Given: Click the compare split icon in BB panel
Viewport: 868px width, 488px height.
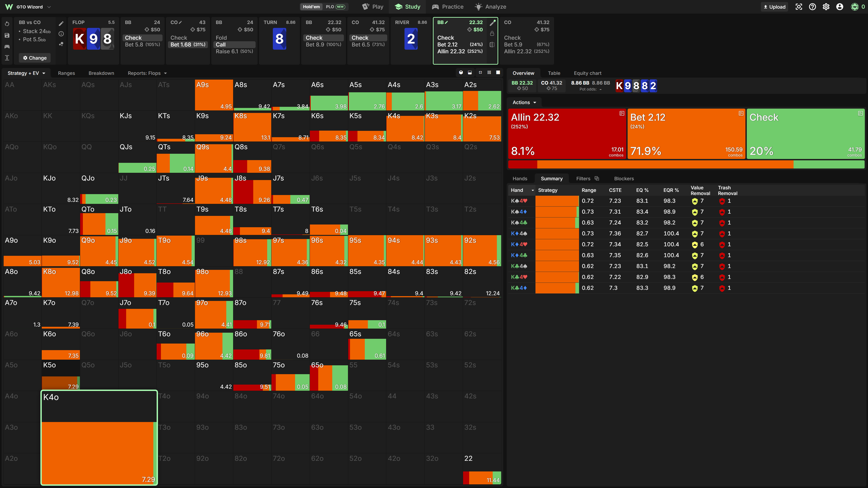Looking at the screenshot, I should (x=492, y=44).
